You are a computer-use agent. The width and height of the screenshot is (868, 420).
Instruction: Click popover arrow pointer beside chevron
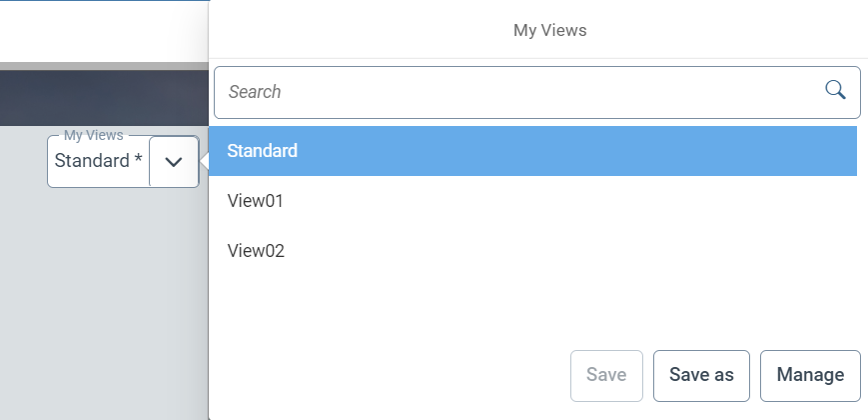(204, 161)
